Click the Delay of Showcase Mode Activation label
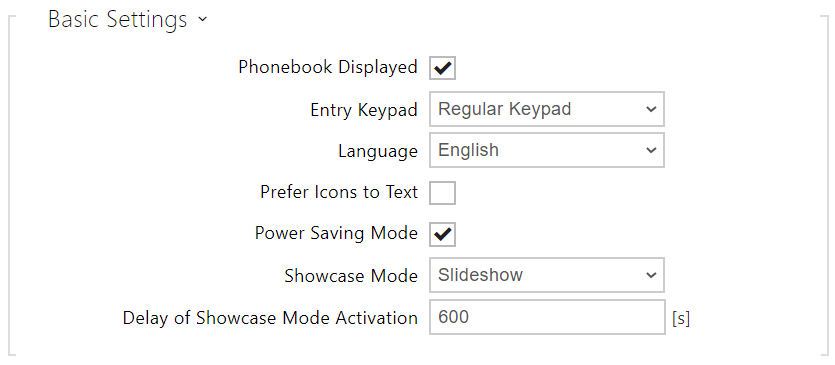 coord(270,318)
